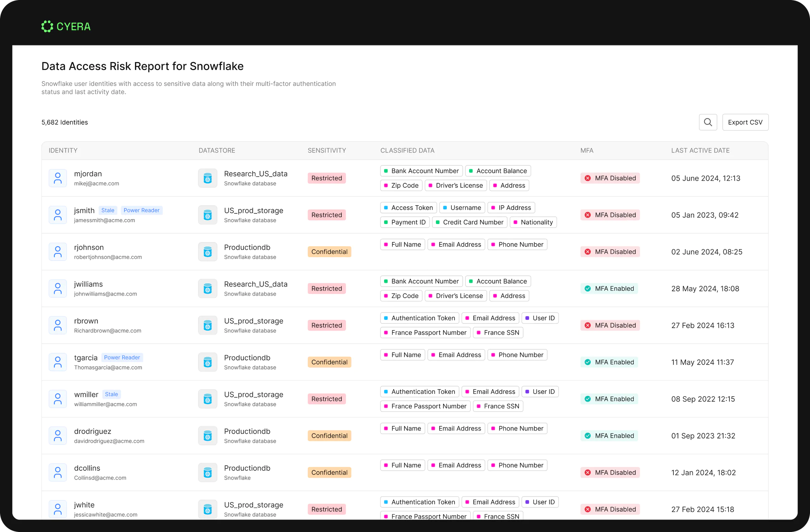810x532 pixels.
Task: Select the Credit Card Number classified data tag
Action: click(470, 222)
